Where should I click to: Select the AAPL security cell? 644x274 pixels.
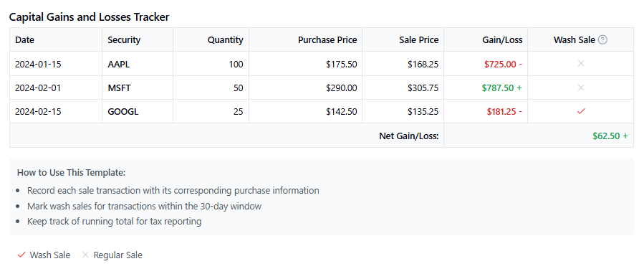tap(138, 64)
